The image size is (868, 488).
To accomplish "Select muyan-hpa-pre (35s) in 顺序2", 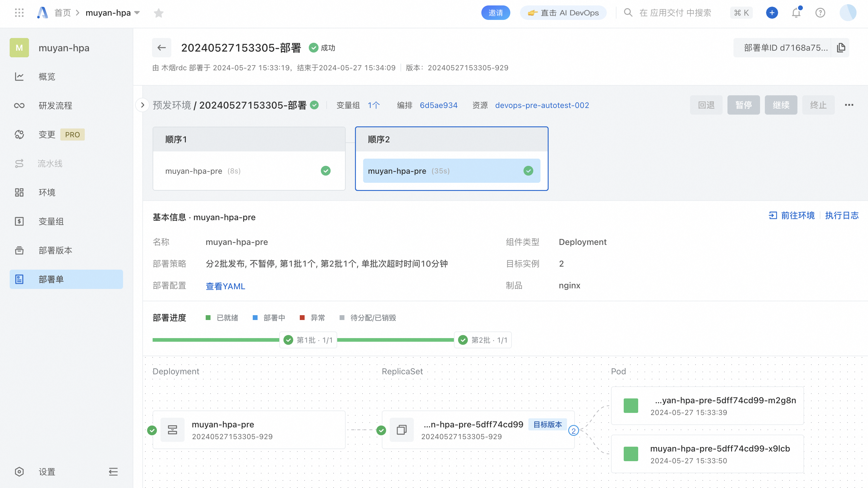I will pos(451,171).
